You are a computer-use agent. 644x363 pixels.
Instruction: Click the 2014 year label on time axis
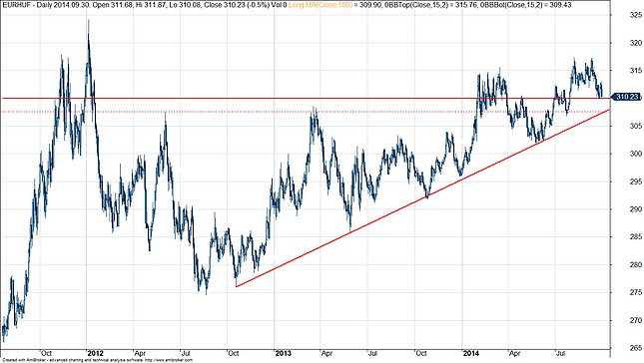[x=470, y=353]
